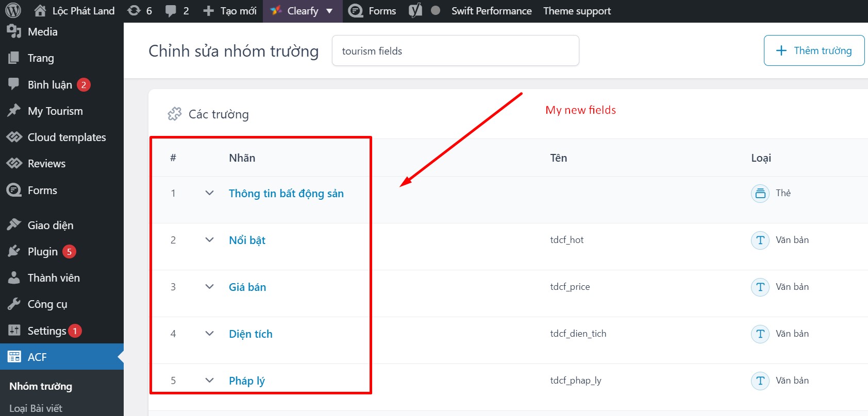
Task: Click the tdcf_price field name
Action: 570,287
